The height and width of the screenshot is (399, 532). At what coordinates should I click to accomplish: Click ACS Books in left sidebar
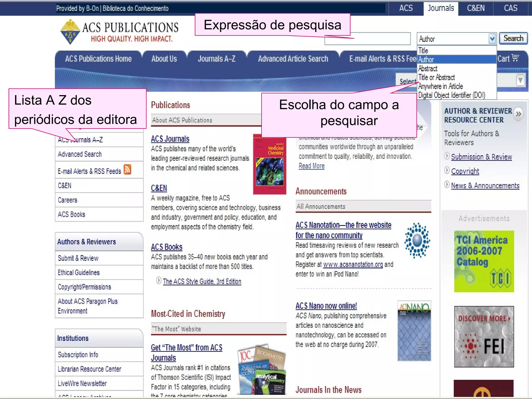(99, 215)
